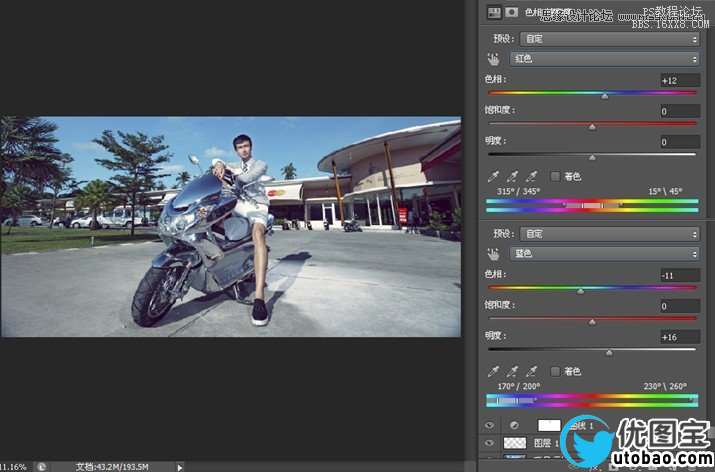Click the motorcycle photo on the canvas

[231, 227]
